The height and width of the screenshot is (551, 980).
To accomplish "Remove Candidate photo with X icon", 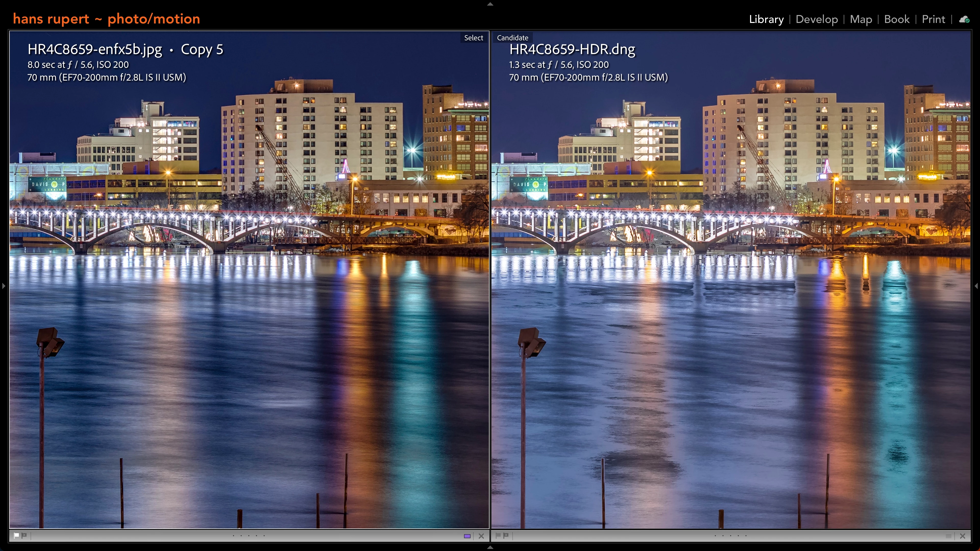I will 963,536.
